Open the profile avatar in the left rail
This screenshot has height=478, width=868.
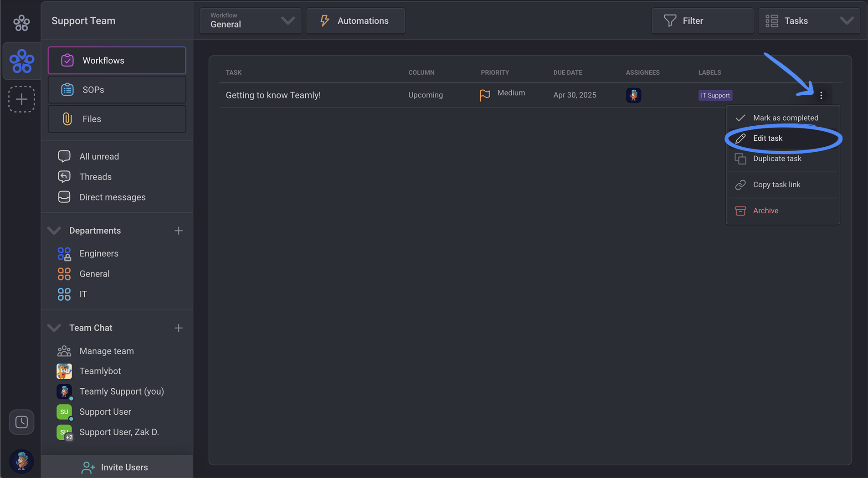click(x=21, y=461)
